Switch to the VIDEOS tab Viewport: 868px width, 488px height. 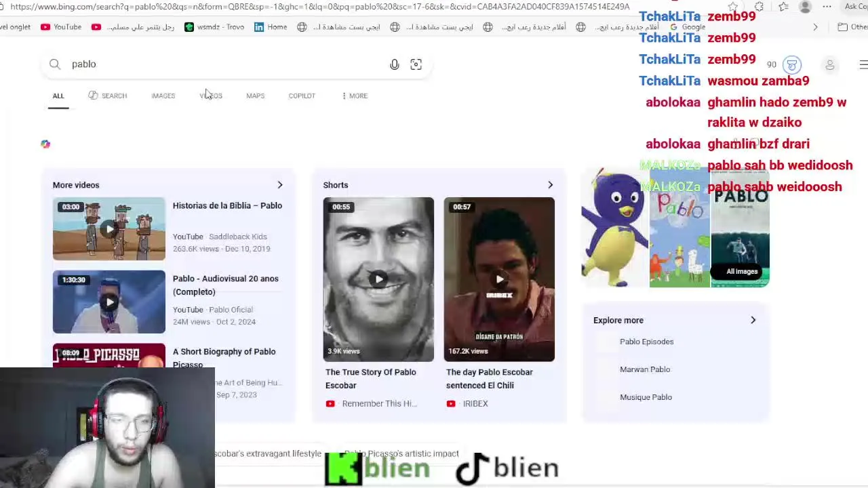pos(211,96)
